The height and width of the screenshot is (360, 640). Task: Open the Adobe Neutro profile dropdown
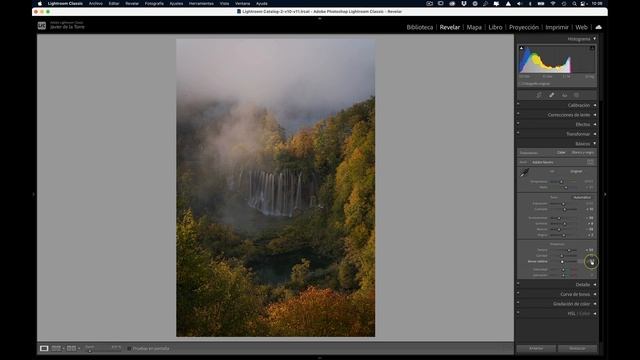(x=543, y=162)
